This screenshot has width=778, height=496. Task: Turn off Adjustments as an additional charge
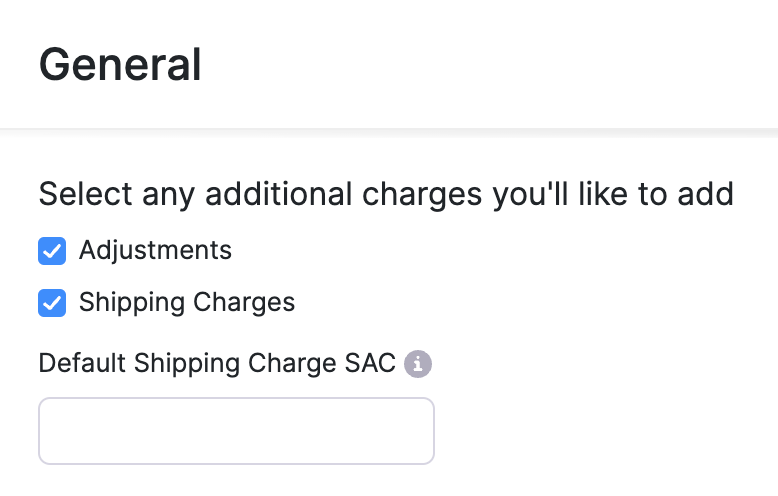[52, 251]
